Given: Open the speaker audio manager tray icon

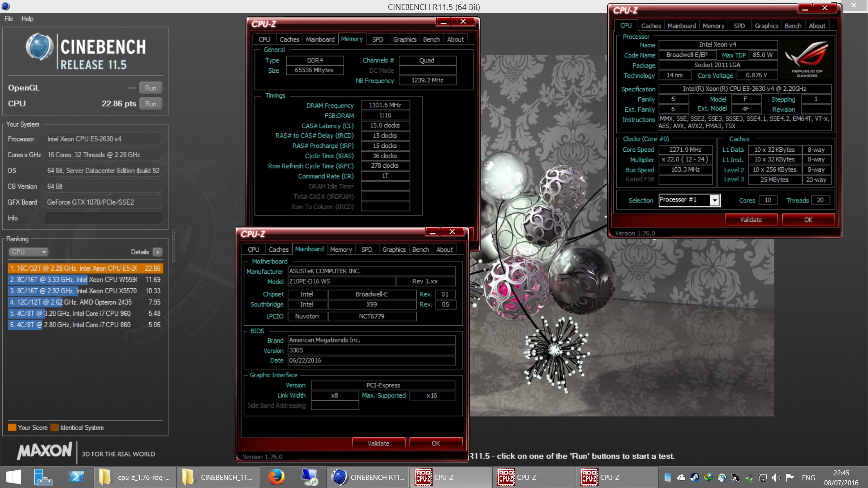Looking at the screenshot, I should [x=736, y=478].
